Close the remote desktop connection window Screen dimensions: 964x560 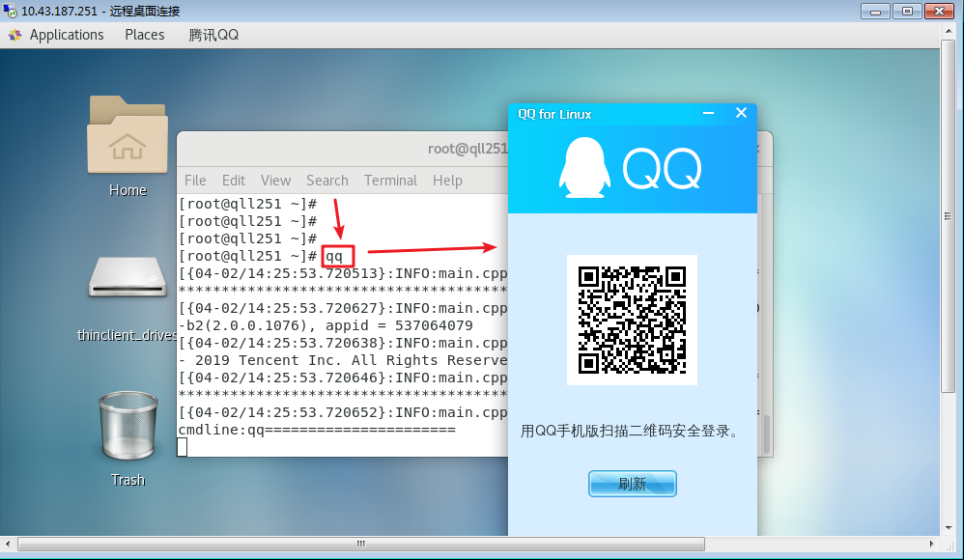940,11
